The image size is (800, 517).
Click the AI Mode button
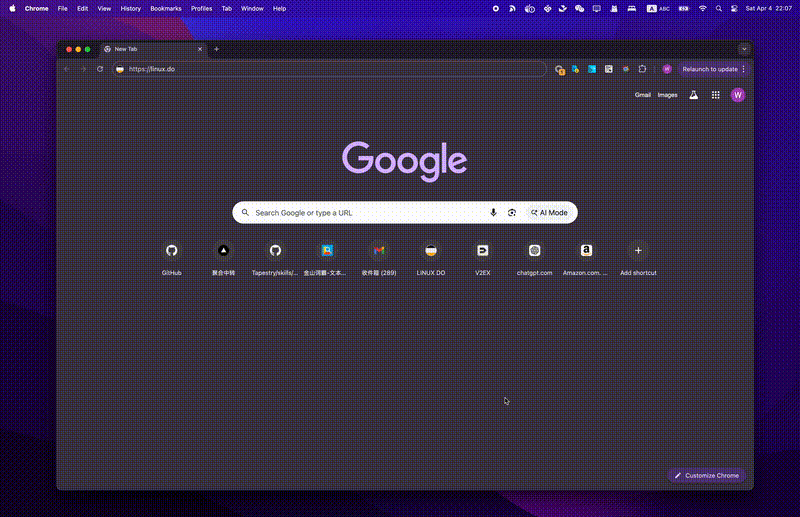(549, 213)
